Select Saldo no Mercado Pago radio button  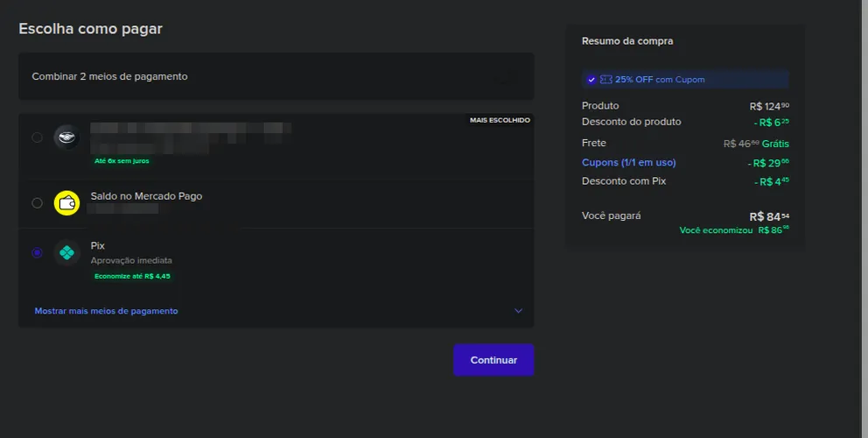click(x=37, y=203)
